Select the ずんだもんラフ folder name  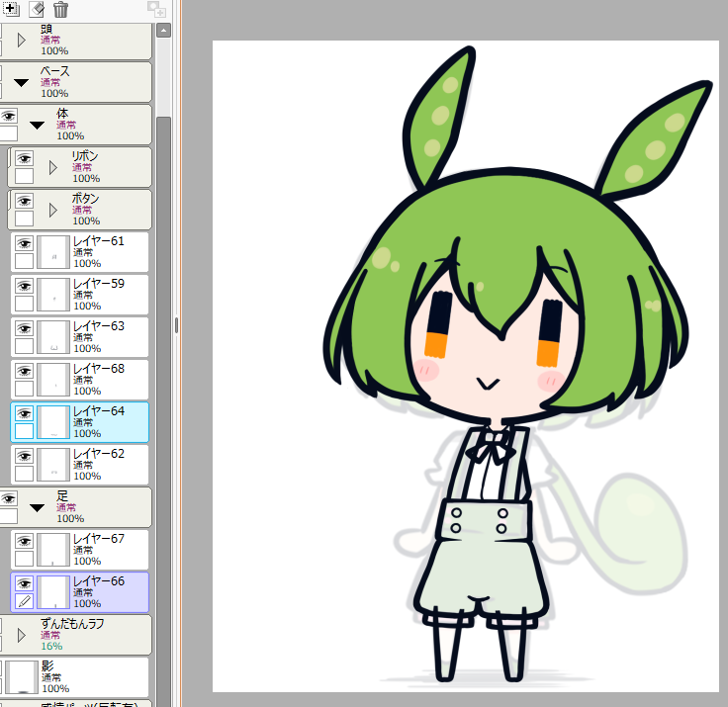pos(72,623)
